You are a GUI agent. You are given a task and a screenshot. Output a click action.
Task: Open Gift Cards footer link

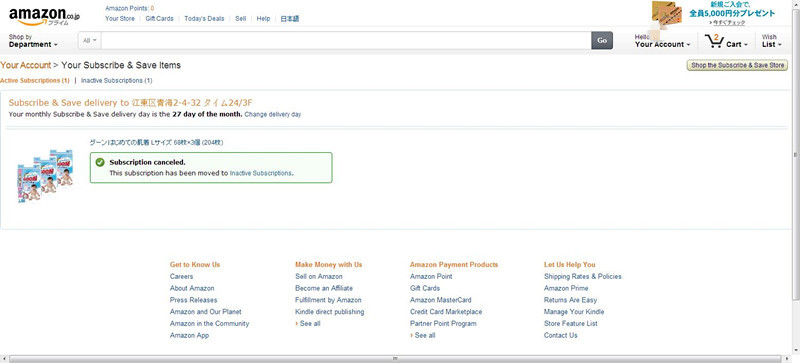click(425, 288)
